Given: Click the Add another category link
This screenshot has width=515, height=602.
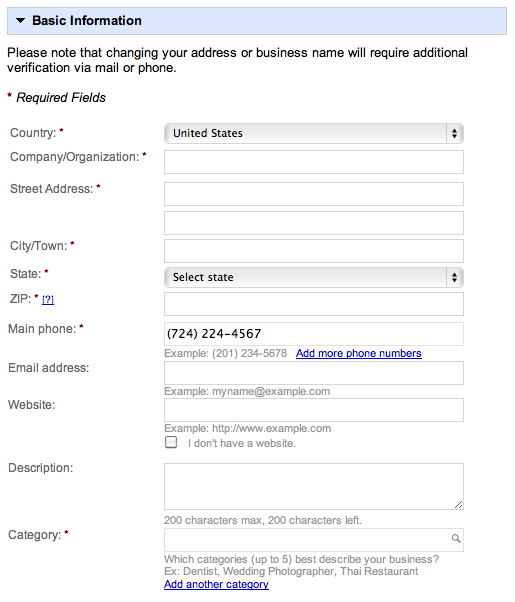Looking at the screenshot, I should tap(216, 584).
